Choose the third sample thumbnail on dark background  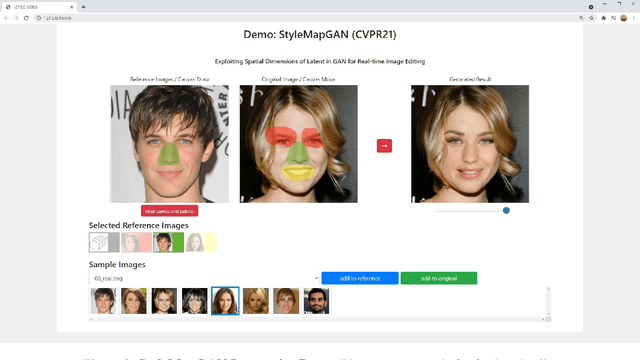(164, 301)
